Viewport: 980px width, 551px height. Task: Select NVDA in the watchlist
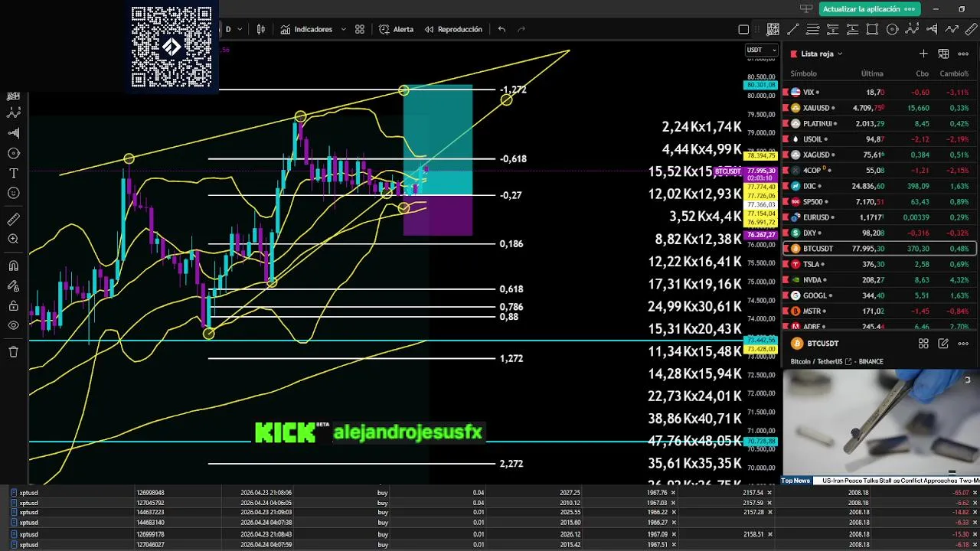(x=879, y=280)
